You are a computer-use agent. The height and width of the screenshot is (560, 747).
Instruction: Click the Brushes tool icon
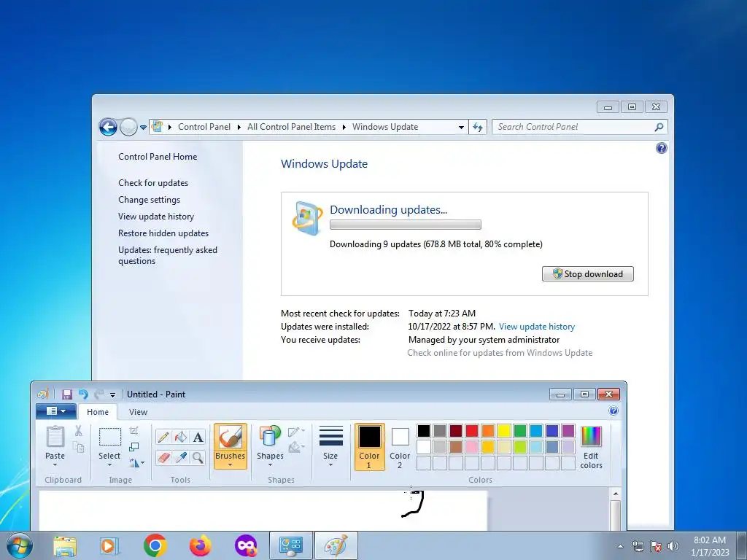230,437
